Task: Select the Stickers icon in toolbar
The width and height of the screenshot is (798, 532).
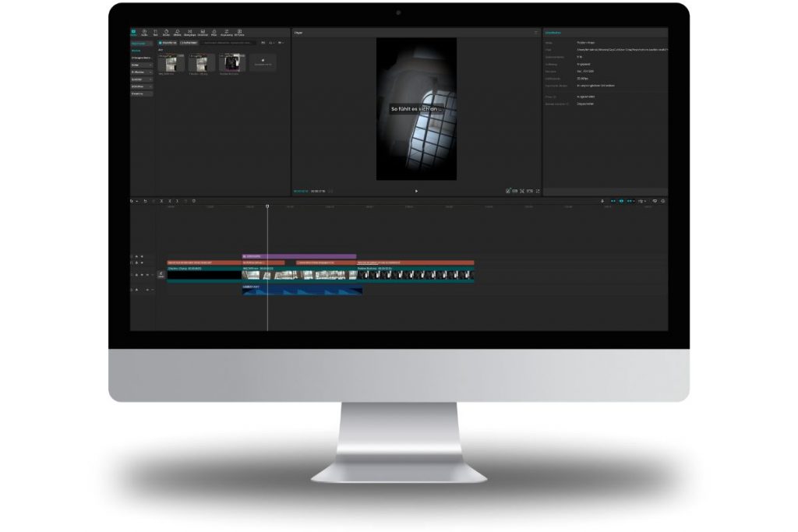Action: tap(167, 33)
